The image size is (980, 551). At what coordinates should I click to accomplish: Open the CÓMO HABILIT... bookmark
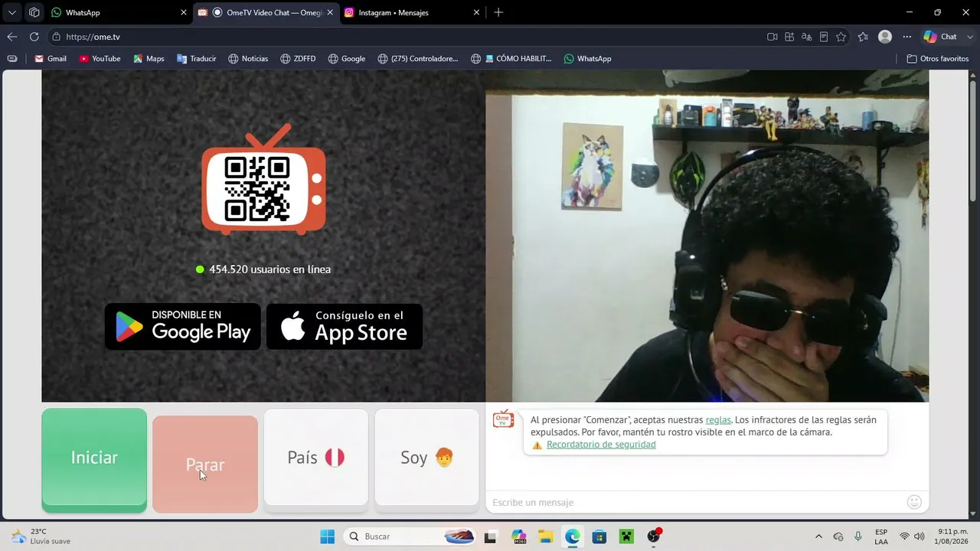(x=511, y=58)
